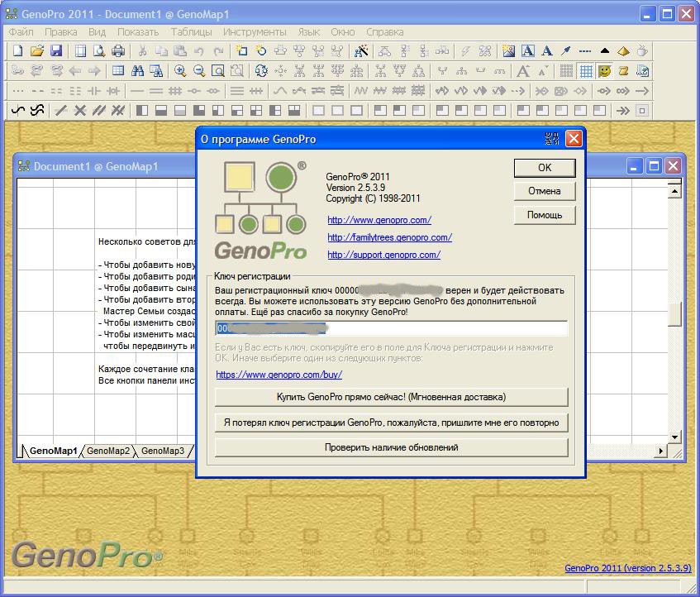Image resolution: width=700 pixels, height=597 pixels.
Task: Click the QR-style icon in the dialog title bar
Action: pyautogui.click(x=552, y=139)
